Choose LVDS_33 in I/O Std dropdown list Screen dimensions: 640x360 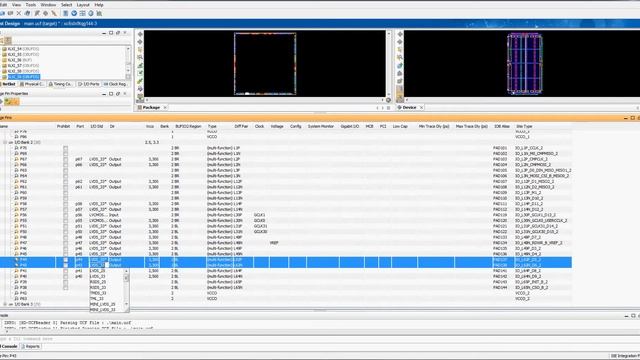click(98, 276)
